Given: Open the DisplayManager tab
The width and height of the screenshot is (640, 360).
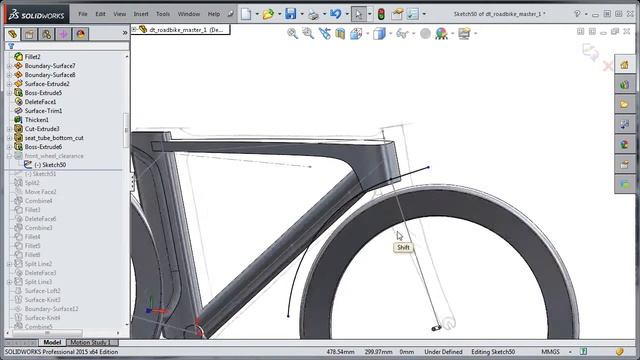Looking at the screenshot, I should click(80, 34).
